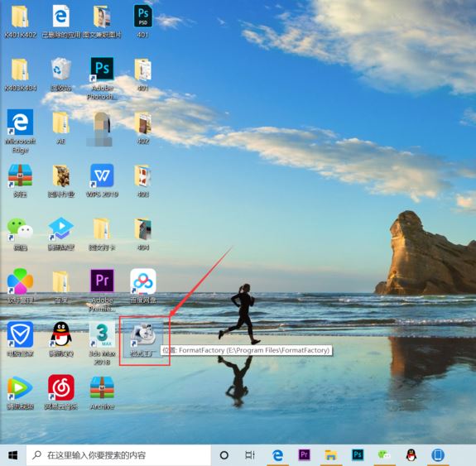Click the taskbar search box
This screenshot has height=466, width=476.
point(118,455)
